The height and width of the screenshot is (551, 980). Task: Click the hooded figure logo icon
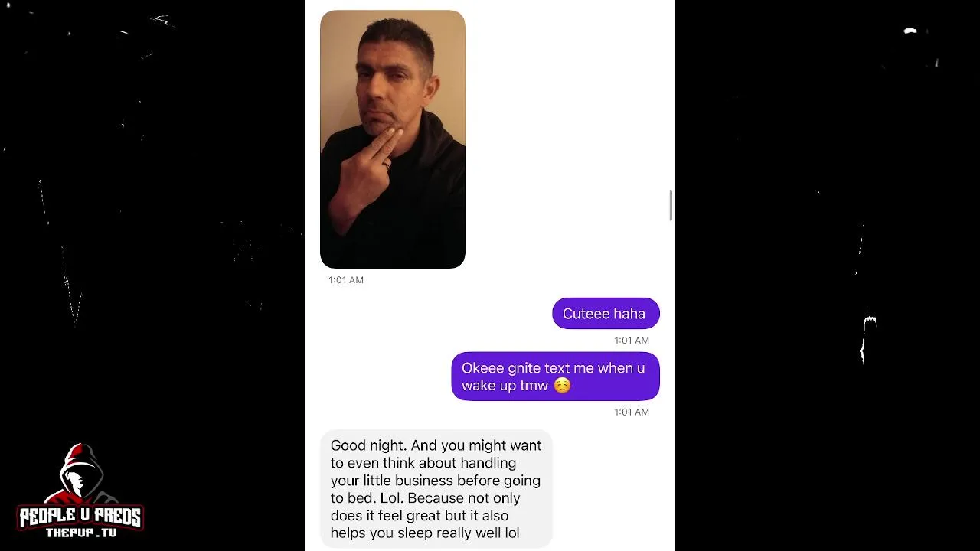click(x=80, y=474)
